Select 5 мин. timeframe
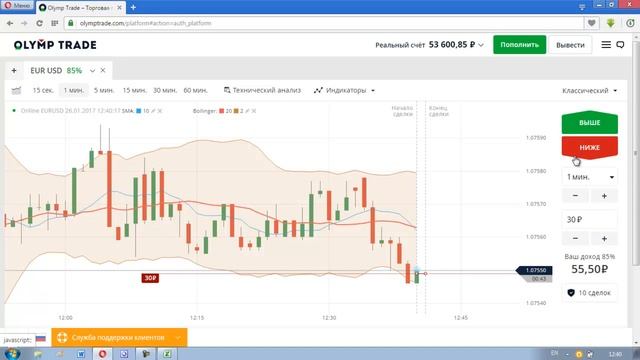The image size is (640, 360). click(104, 90)
